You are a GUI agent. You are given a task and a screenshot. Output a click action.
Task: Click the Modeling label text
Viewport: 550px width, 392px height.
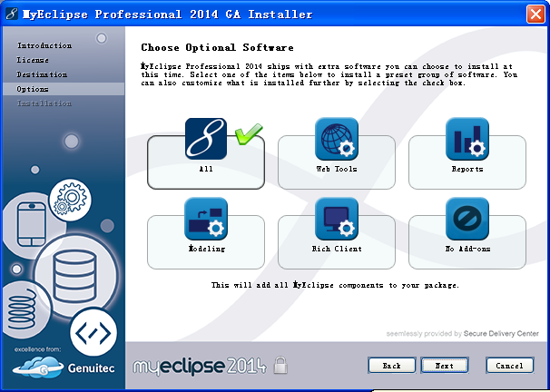[207, 249]
